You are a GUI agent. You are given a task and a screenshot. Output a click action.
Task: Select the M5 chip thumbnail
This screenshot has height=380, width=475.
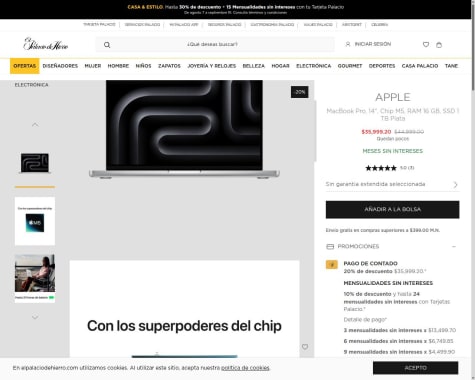35,221
